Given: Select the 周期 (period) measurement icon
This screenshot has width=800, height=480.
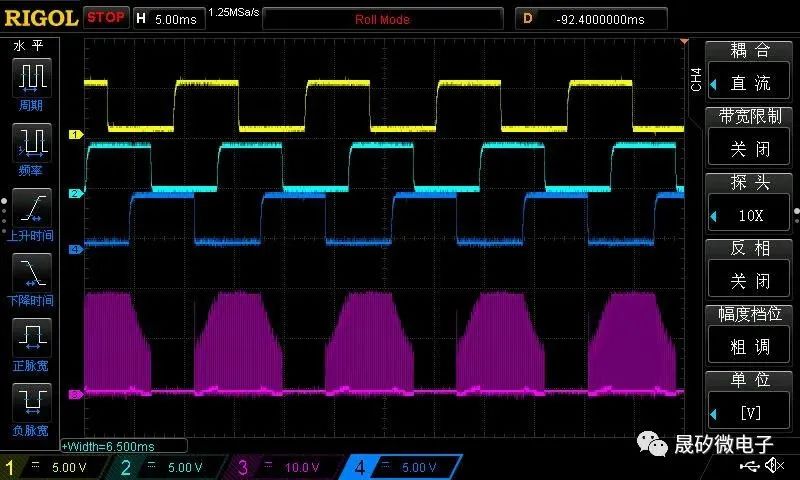Looking at the screenshot, I should (32, 78).
